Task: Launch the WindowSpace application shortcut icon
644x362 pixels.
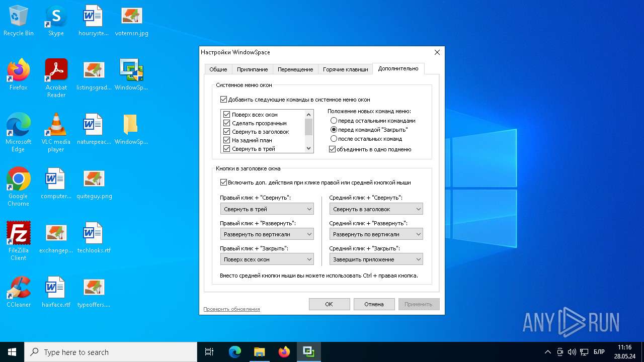Action: 131,75
